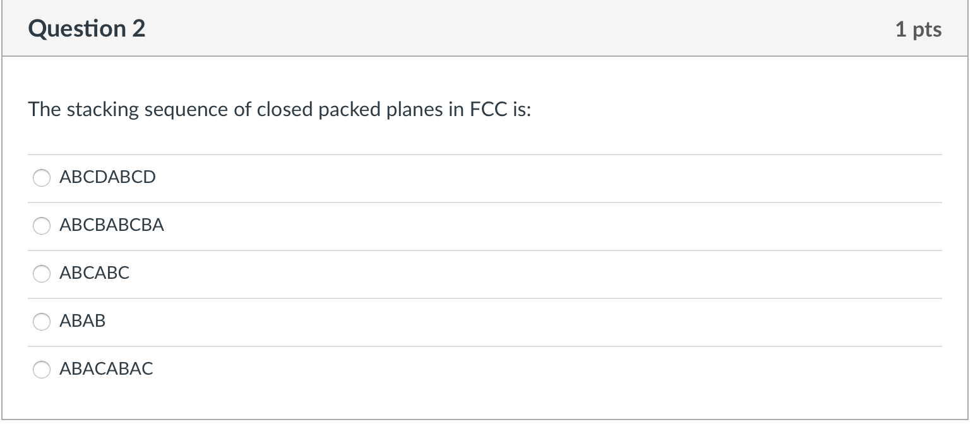Click the gray header bar beside "Question 2"
This screenshot has height=434, width=980.
[505, 29]
